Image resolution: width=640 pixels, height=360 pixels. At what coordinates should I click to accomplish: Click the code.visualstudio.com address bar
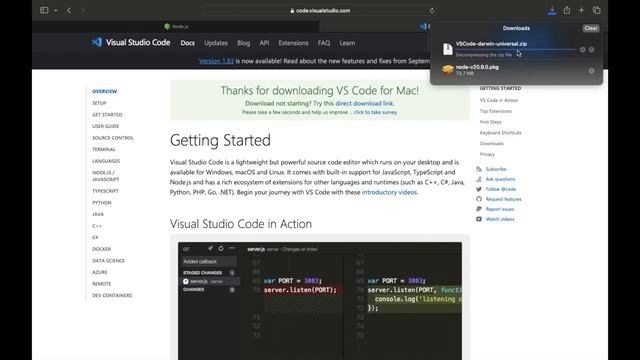pos(320,11)
